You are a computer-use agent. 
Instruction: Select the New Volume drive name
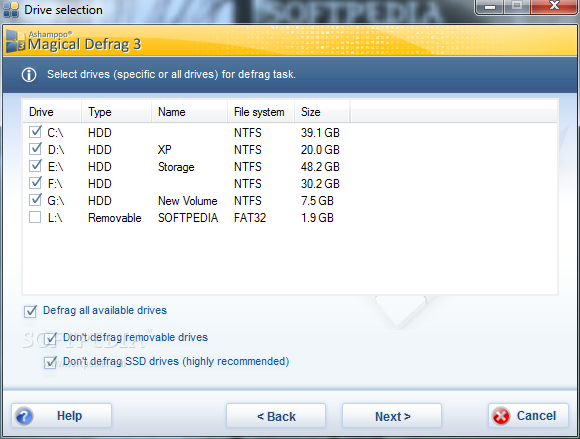coord(188,201)
